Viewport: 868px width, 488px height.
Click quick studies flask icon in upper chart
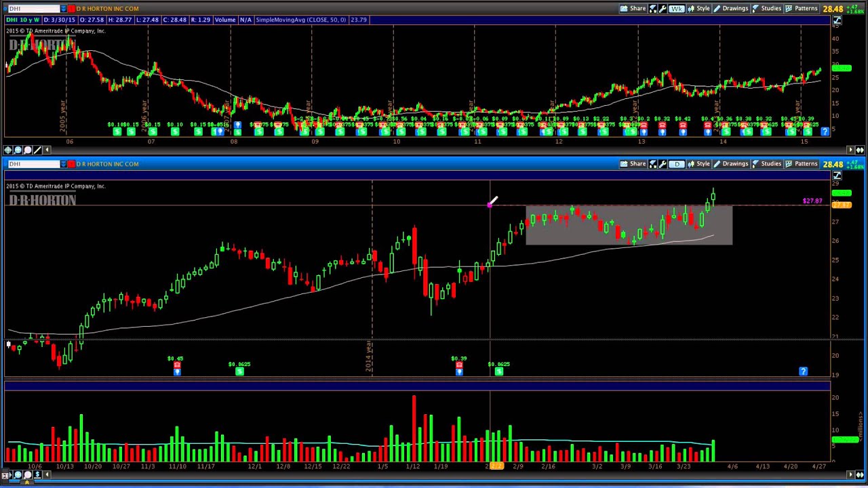click(653, 9)
